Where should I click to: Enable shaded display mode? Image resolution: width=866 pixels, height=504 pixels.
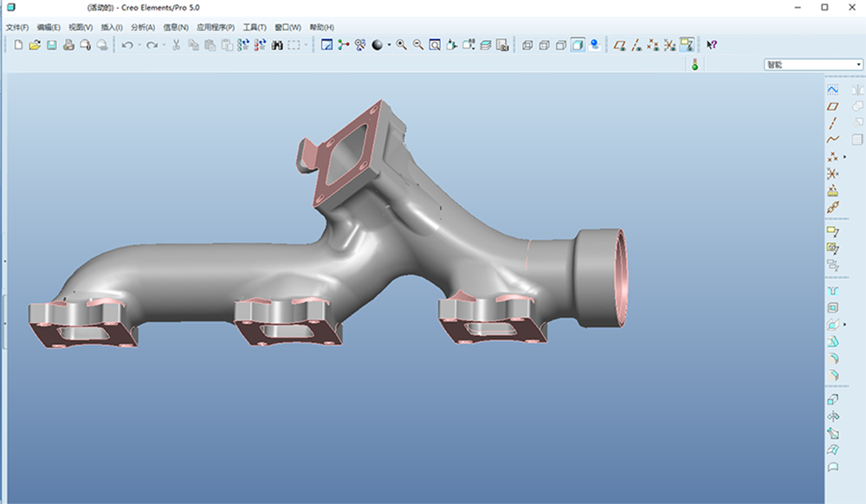tap(578, 45)
